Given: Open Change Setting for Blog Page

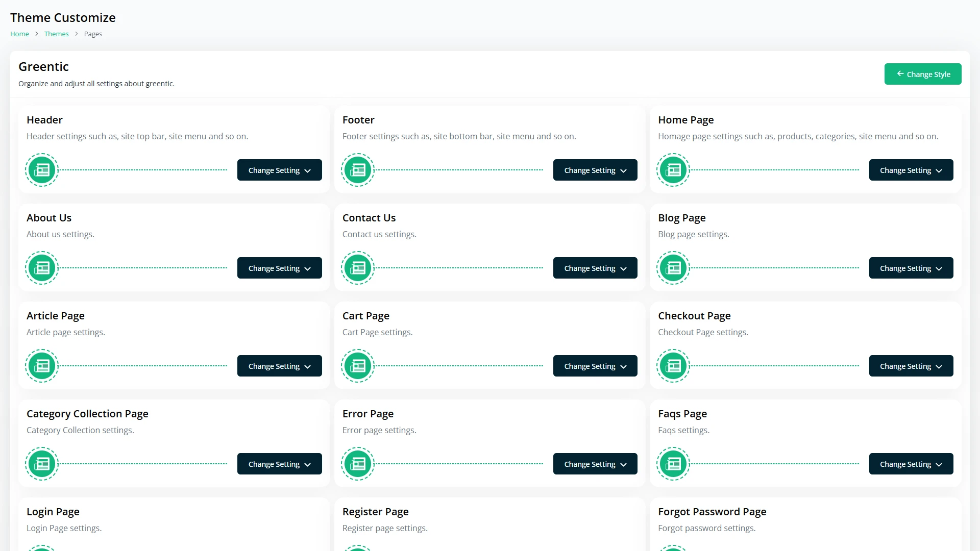Looking at the screenshot, I should tap(911, 268).
